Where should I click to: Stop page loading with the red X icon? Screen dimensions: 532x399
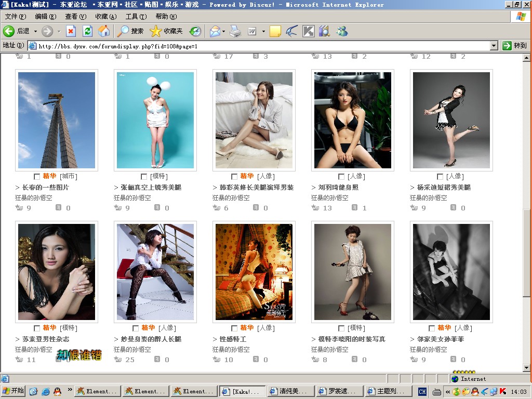tap(71, 31)
